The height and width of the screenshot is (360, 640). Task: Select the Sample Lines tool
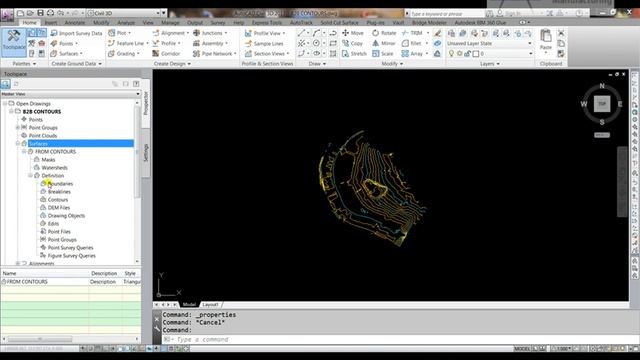(264, 43)
